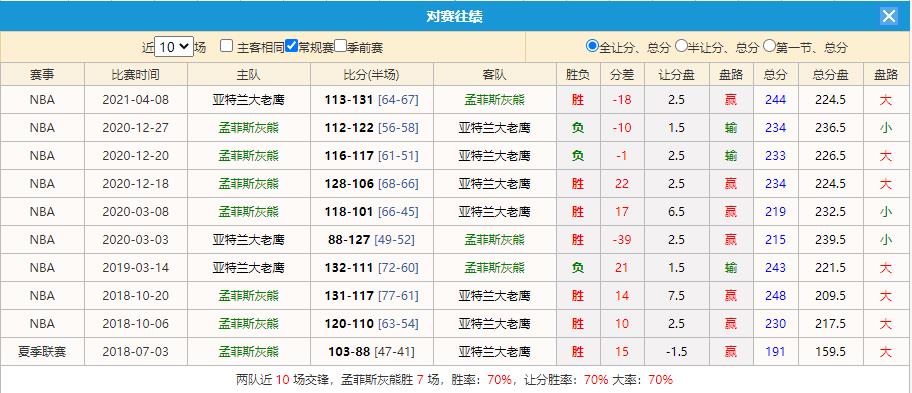This screenshot has height=393, width=912.
Task: Click the 胜 result in 2018-10-06 row
Action: coord(578,324)
